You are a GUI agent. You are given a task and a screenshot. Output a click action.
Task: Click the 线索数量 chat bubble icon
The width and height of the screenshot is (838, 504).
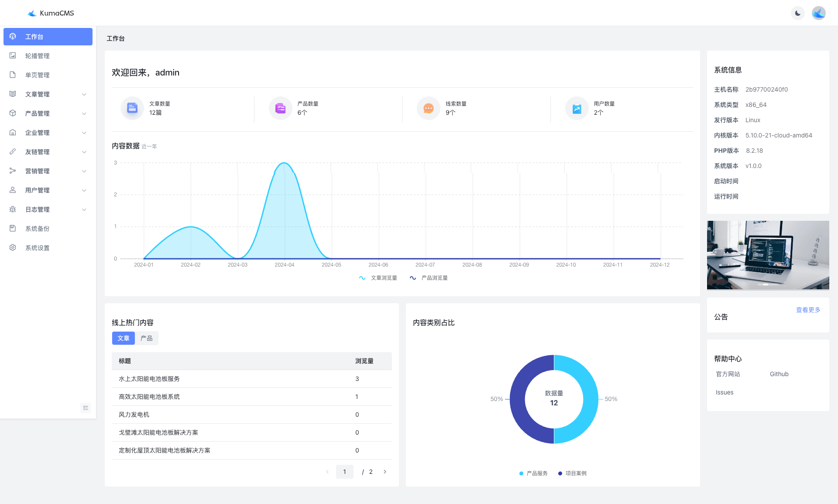428,108
